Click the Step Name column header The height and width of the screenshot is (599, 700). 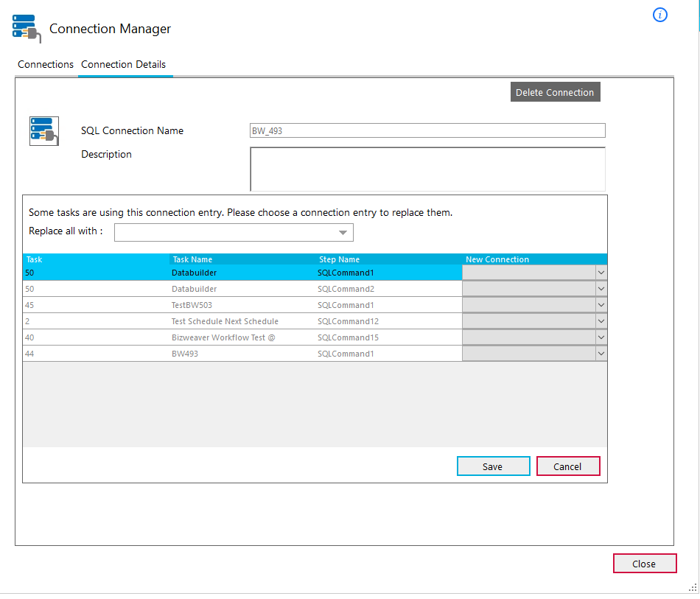point(389,259)
